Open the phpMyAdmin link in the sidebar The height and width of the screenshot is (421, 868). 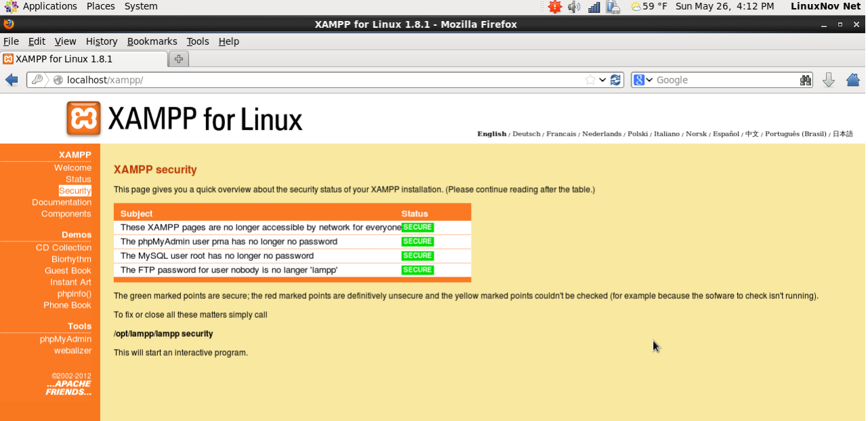(x=65, y=339)
